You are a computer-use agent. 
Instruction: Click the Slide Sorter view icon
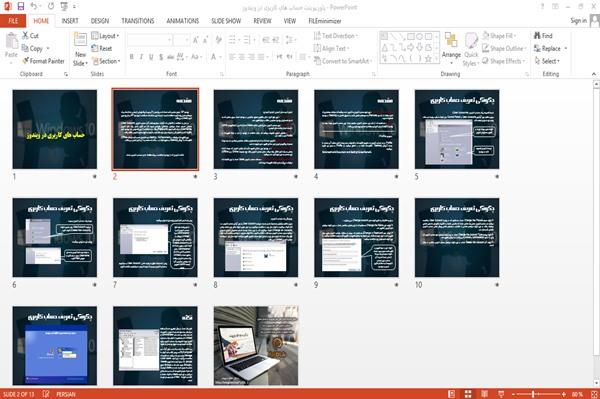[468, 394]
